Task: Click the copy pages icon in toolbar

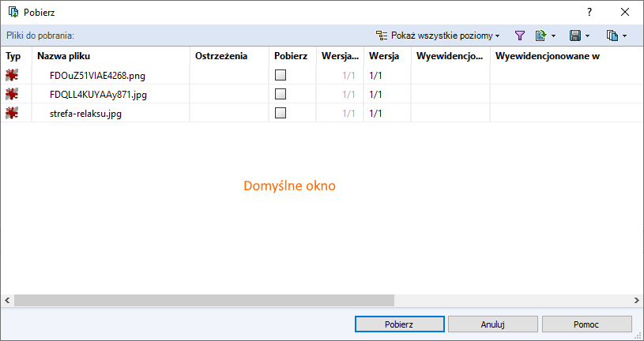Action: [612, 36]
